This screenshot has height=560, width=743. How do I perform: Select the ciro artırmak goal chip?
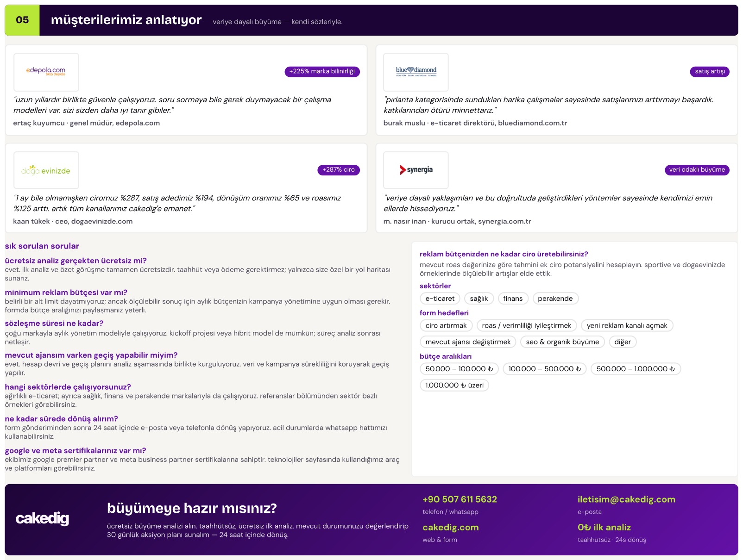coord(446,325)
